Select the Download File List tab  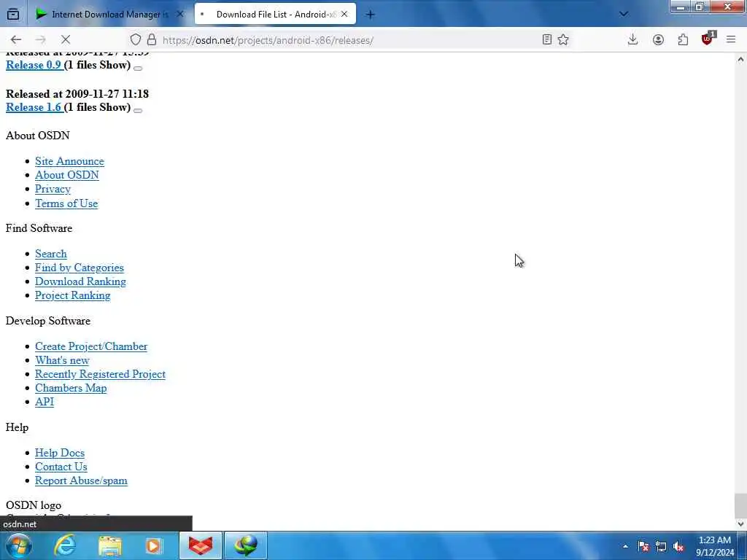click(275, 15)
